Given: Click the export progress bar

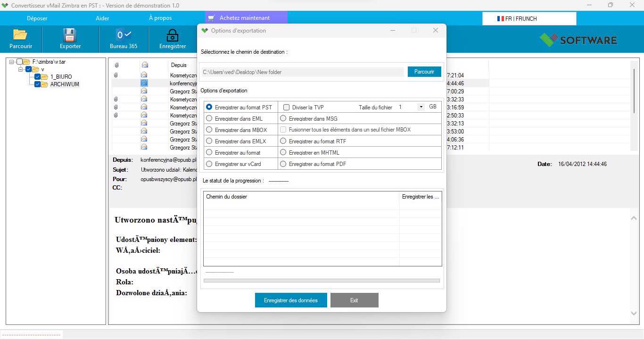Looking at the screenshot, I should coord(322,281).
